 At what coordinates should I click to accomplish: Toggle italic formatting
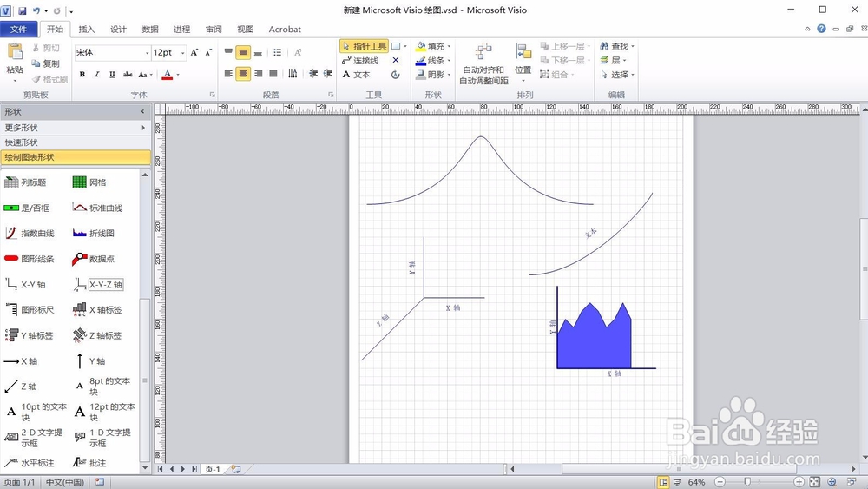97,74
